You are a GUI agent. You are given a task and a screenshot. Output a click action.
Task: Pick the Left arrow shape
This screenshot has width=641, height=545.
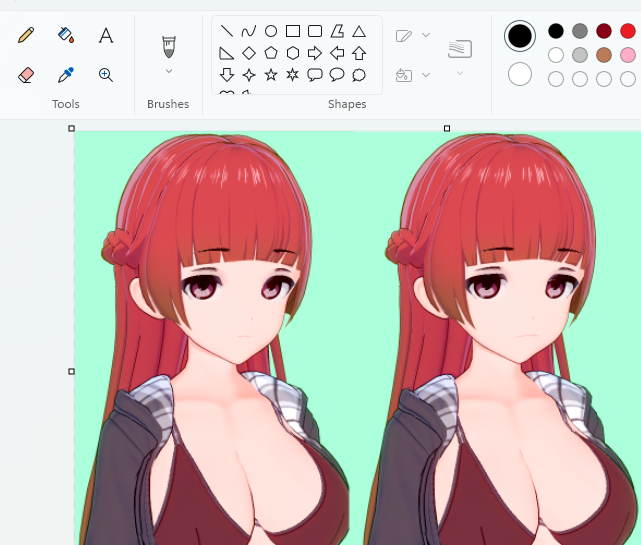pyautogui.click(x=337, y=53)
